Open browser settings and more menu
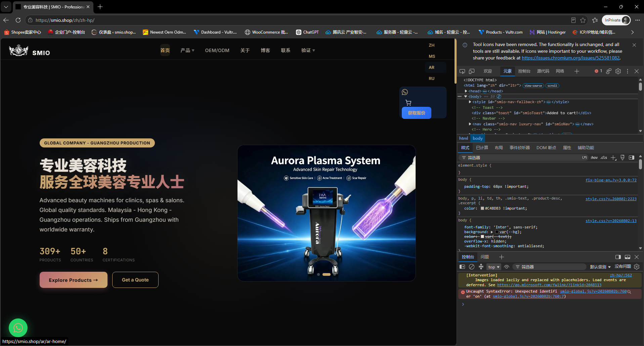This screenshot has width=644, height=346. pos(638,20)
